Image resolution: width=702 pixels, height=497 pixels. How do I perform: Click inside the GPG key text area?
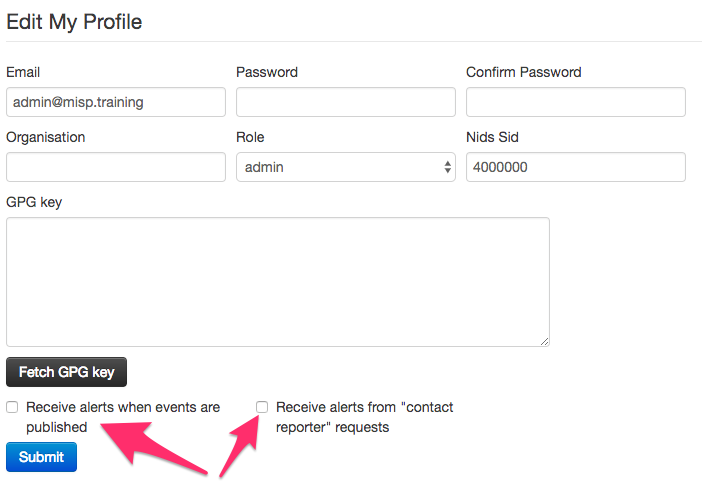tap(278, 282)
